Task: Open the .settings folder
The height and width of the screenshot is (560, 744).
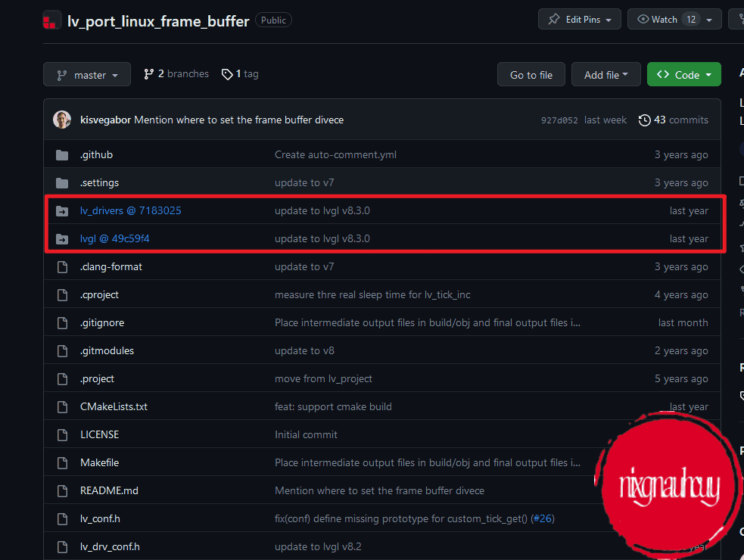Action: click(100, 182)
